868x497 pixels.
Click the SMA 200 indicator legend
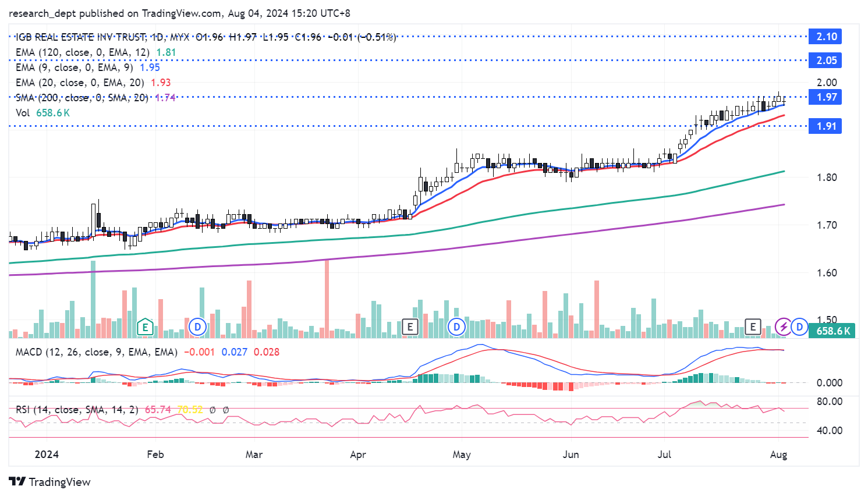coord(82,98)
